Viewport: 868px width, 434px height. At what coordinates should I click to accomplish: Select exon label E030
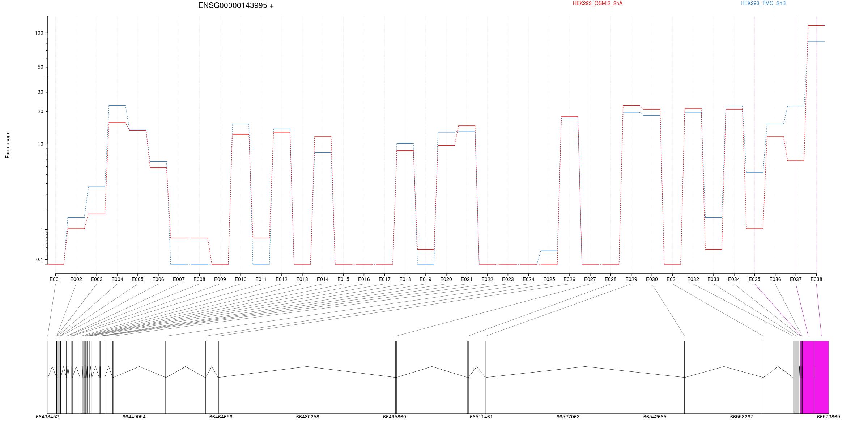click(x=652, y=279)
